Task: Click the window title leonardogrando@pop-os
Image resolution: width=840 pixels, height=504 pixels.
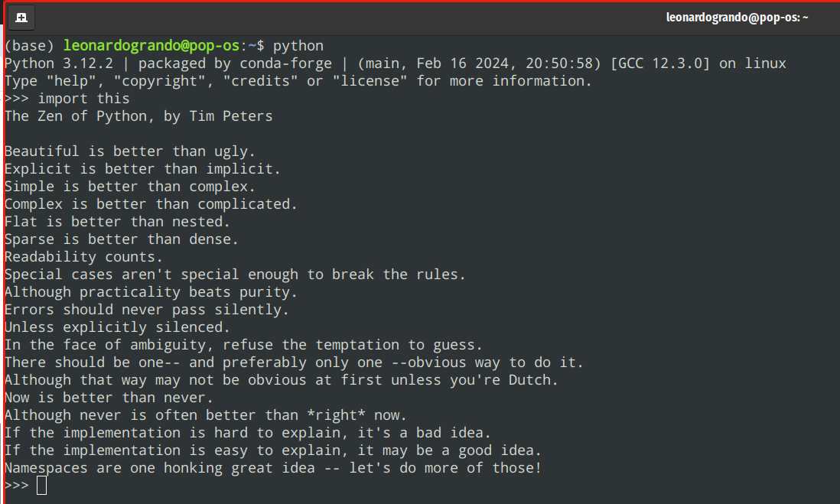Action: click(737, 18)
